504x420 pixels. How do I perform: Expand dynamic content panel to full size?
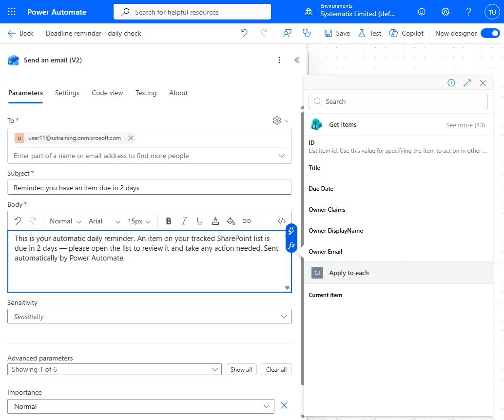coord(467,83)
